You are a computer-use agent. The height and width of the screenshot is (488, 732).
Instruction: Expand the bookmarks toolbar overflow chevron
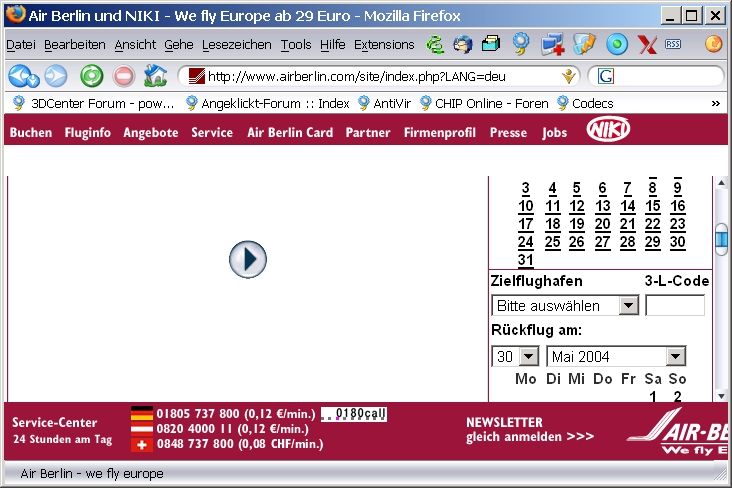coord(716,104)
